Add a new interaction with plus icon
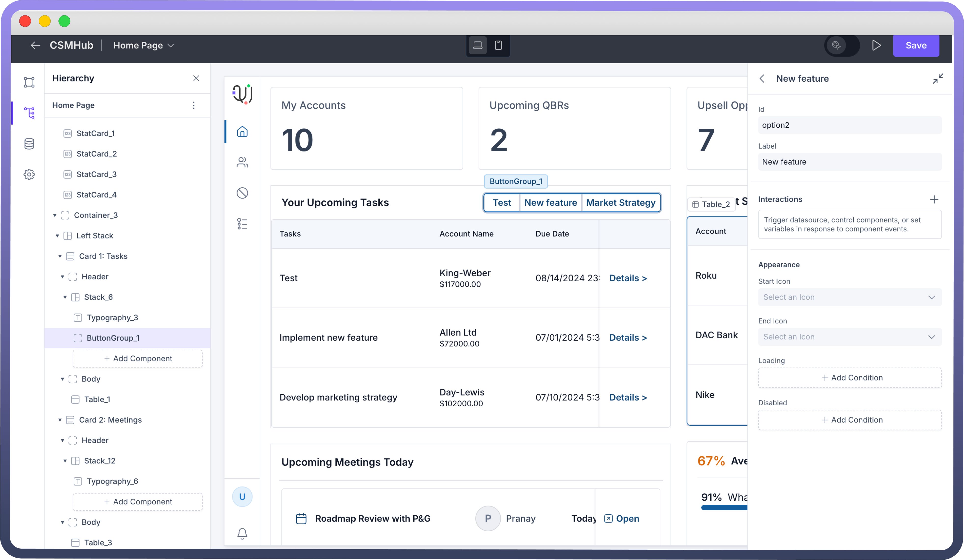Viewport: 964px width, 560px height. point(934,199)
